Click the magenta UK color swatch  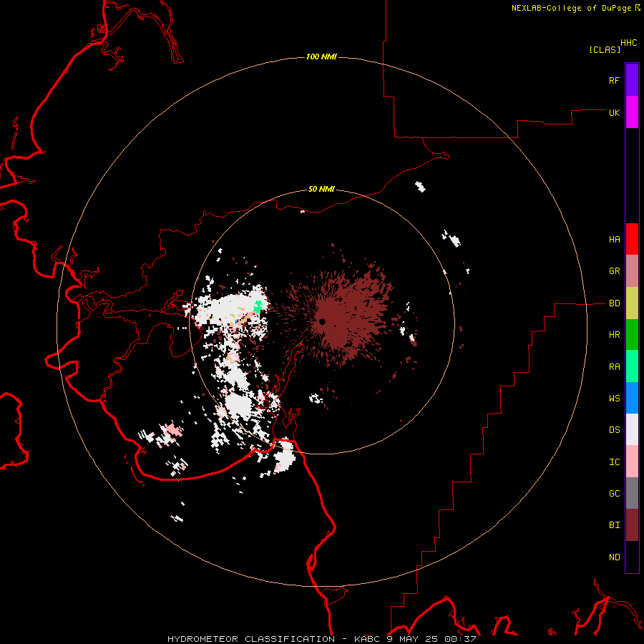(x=632, y=112)
